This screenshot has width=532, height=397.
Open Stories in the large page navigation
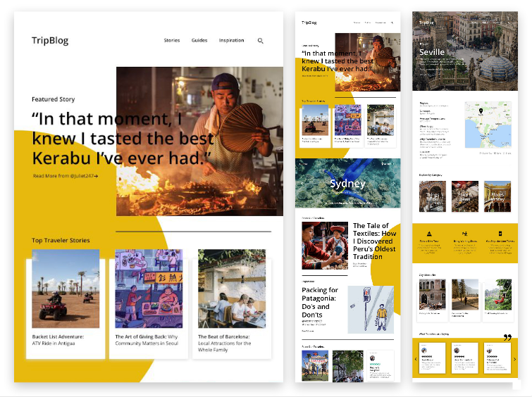coord(172,40)
